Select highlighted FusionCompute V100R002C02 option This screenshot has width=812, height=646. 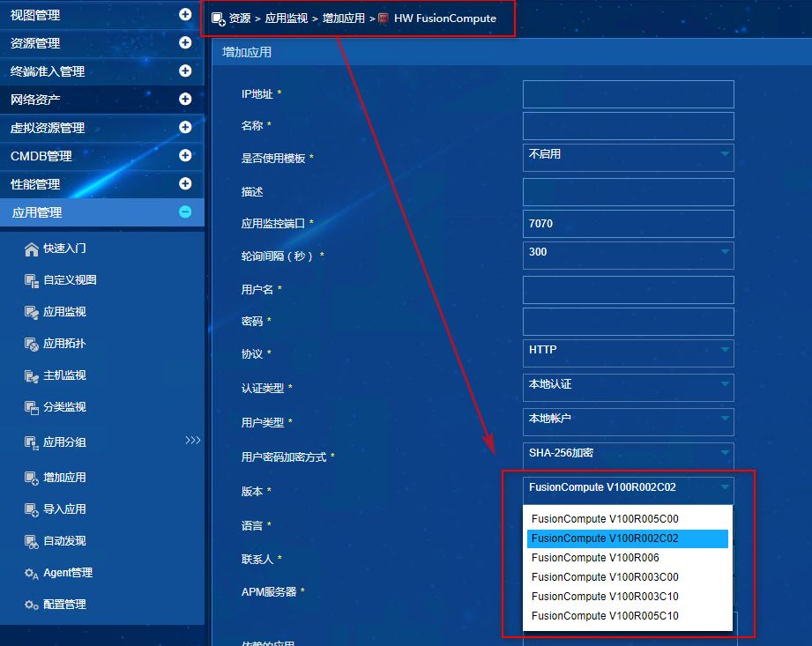[628, 538]
